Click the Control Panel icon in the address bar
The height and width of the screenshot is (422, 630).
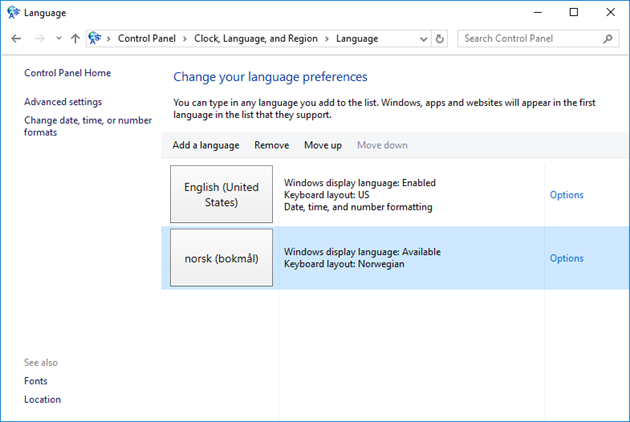95,38
